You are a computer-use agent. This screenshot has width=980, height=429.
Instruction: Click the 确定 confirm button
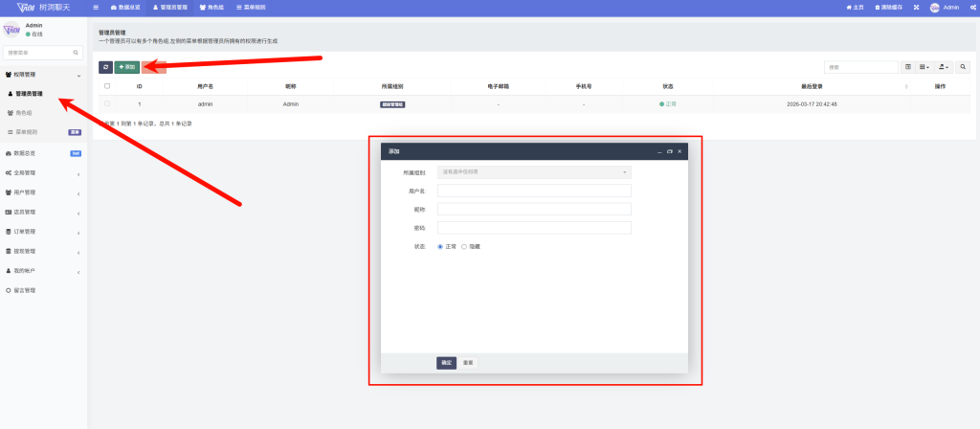point(446,363)
